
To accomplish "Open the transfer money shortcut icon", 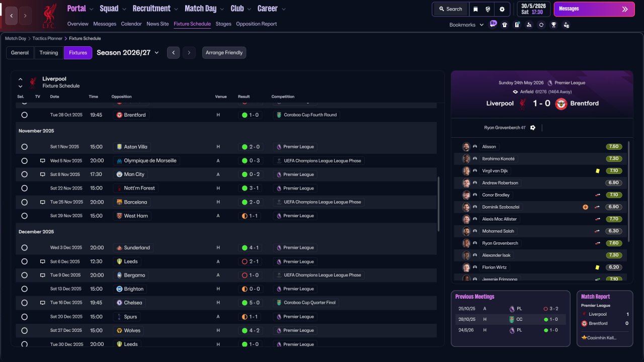I will point(567,25).
